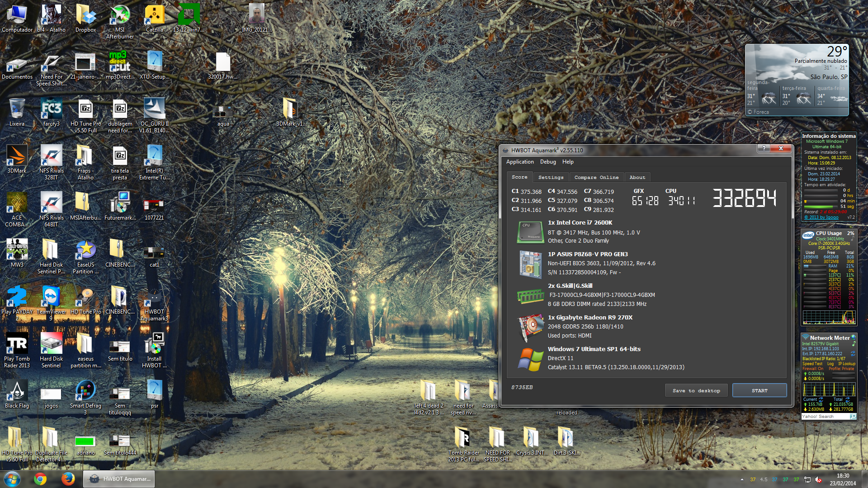
Task: Open the MW3 game shortcut
Action: [x=17, y=253]
